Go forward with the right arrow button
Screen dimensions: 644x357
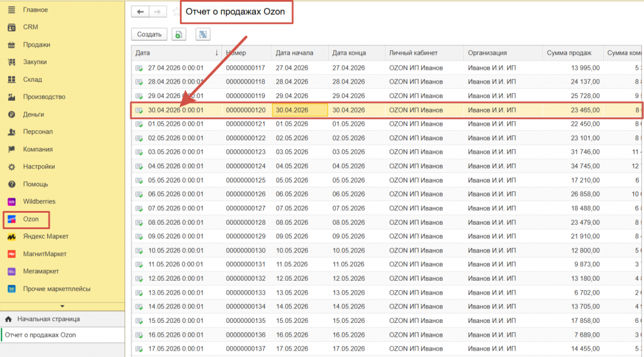158,12
